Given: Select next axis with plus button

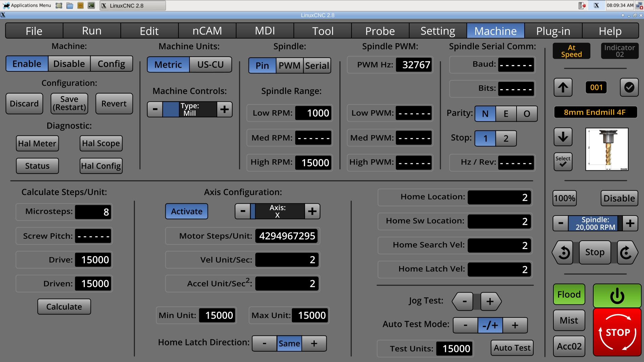Looking at the screenshot, I should (312, 211).
